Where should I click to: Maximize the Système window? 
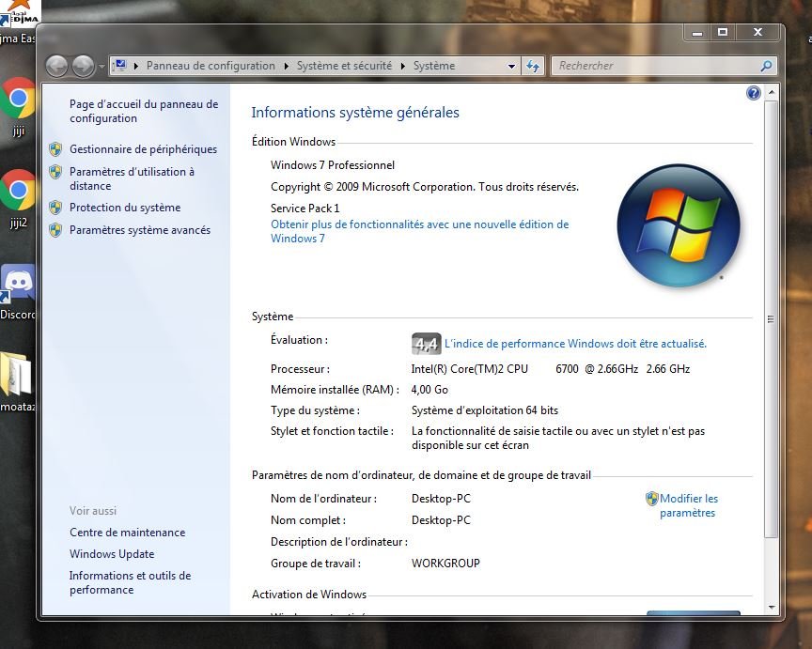pyautogui.click(x=723, y=33)
